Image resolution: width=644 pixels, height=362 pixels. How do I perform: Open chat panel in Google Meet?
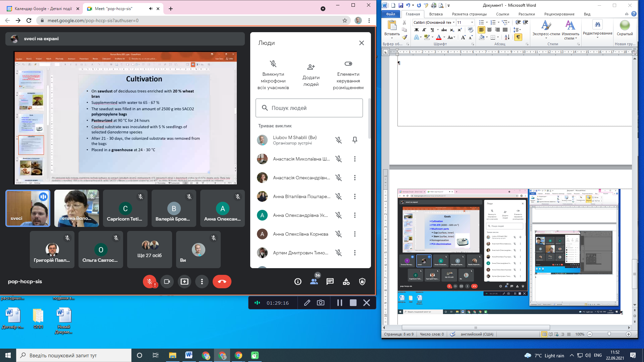tap(330, 282)
